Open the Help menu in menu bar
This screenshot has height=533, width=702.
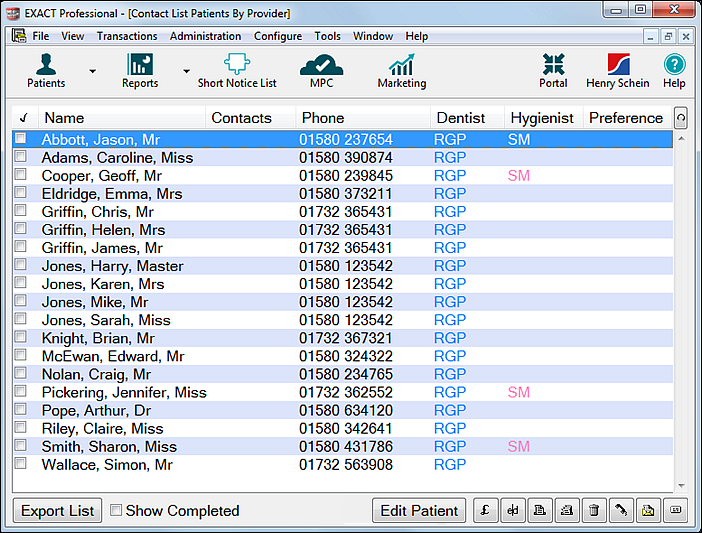417,36
